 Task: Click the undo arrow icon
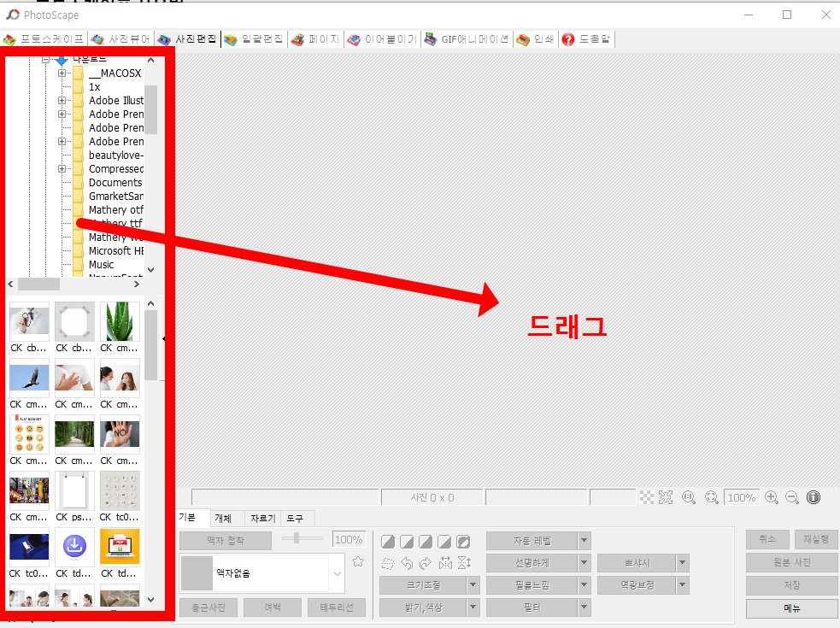click(x=405, y=562)
